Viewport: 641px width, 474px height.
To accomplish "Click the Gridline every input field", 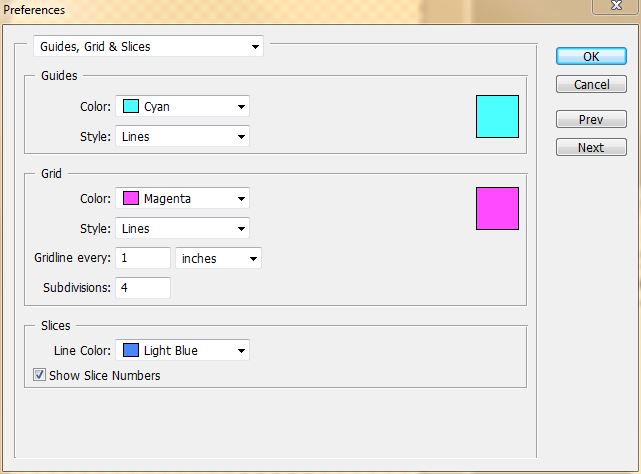I will pyautogui.click(x=143, y=258).
